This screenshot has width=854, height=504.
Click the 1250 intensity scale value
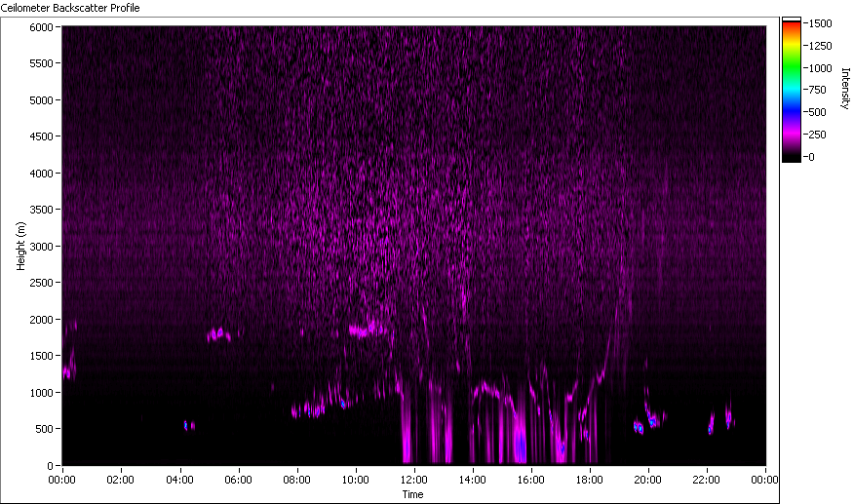[820, 46]
